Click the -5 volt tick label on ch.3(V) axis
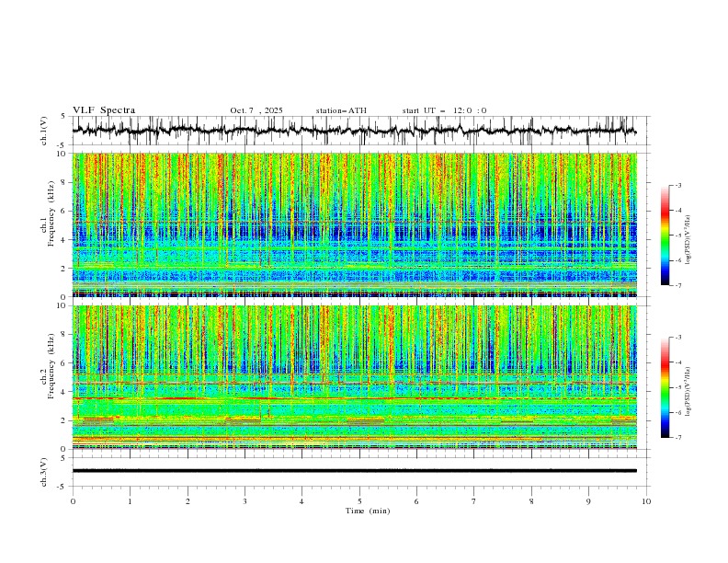The image size is (728, 563). click(63, 487)
